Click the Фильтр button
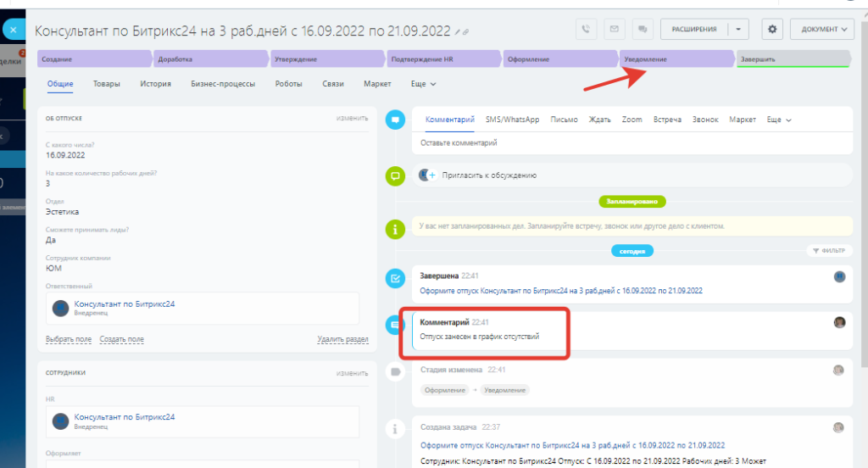This screenshot has height=468, width=868. pos(829,251)
